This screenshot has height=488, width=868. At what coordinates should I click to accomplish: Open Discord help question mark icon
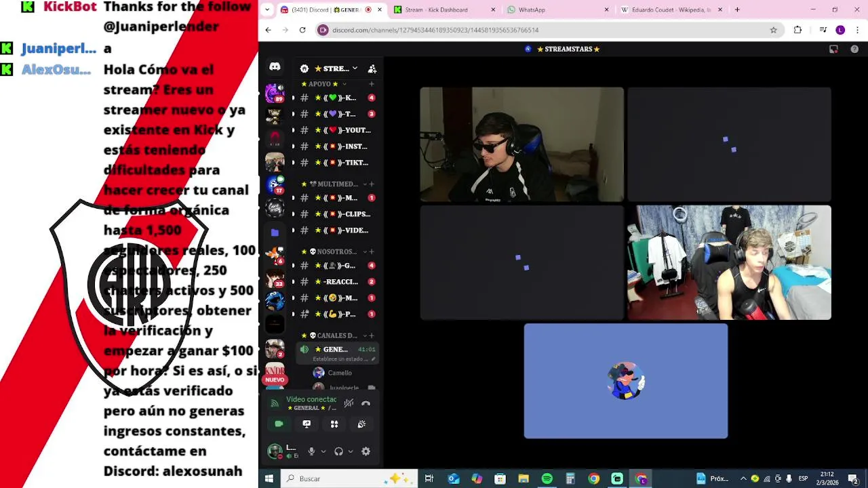pos(854,49)
